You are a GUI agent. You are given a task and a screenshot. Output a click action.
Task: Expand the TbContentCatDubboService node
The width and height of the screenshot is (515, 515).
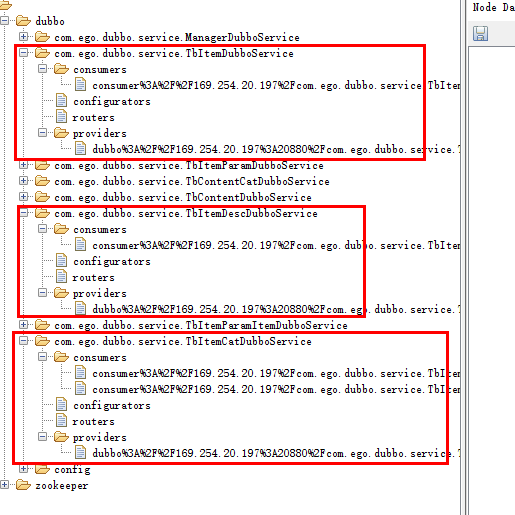pyautogui.click(x=23, y=180)
